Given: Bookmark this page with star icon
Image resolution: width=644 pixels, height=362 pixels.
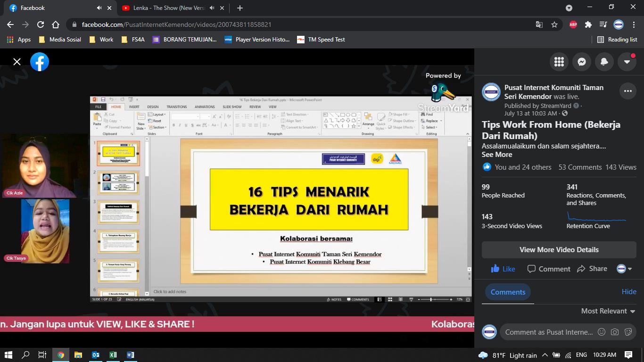Looking at the screenshot, I should 554,25.
